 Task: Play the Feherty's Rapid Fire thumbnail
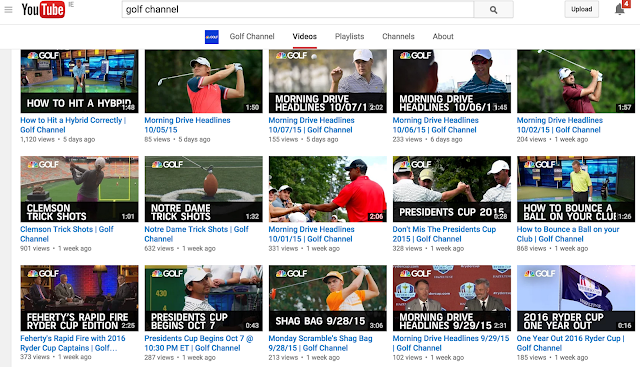click(x=80, y=298)
